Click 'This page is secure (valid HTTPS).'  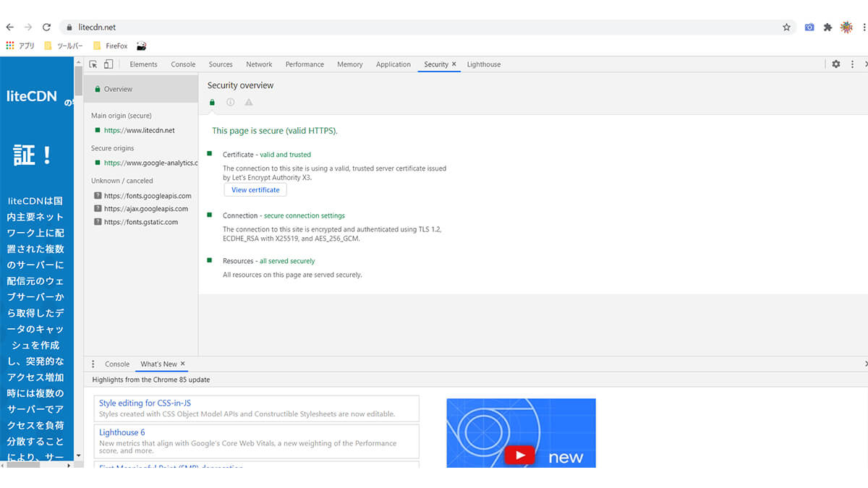point(275,131)
